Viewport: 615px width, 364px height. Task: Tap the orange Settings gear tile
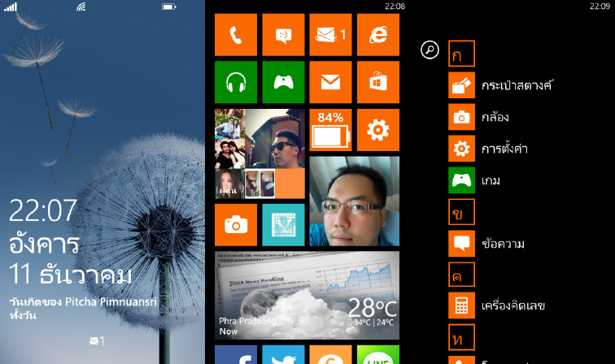click(x=377, y=130)
